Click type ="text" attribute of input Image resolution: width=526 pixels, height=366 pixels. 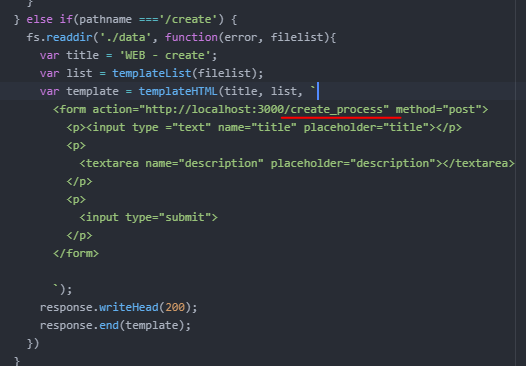click(x=171, y=127)
